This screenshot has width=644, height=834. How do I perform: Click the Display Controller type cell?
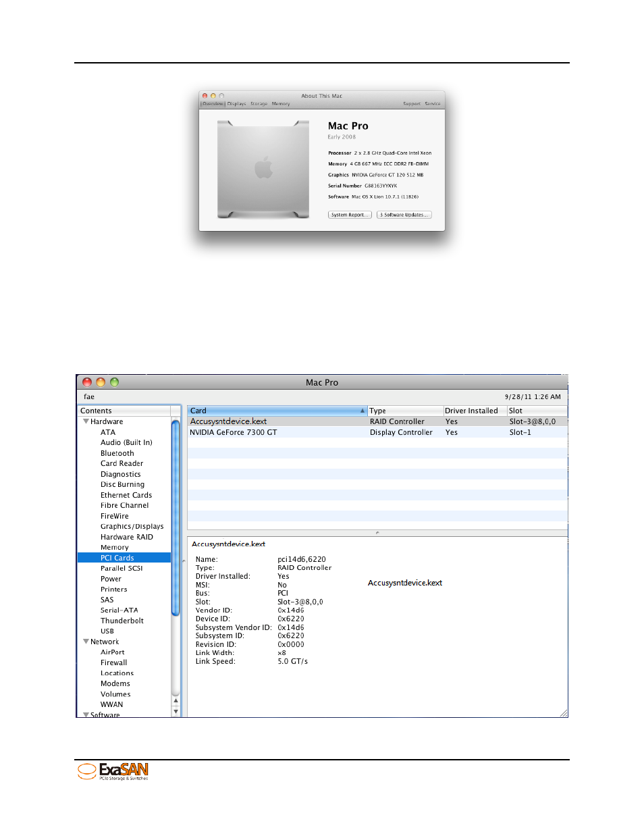[401, 432]
